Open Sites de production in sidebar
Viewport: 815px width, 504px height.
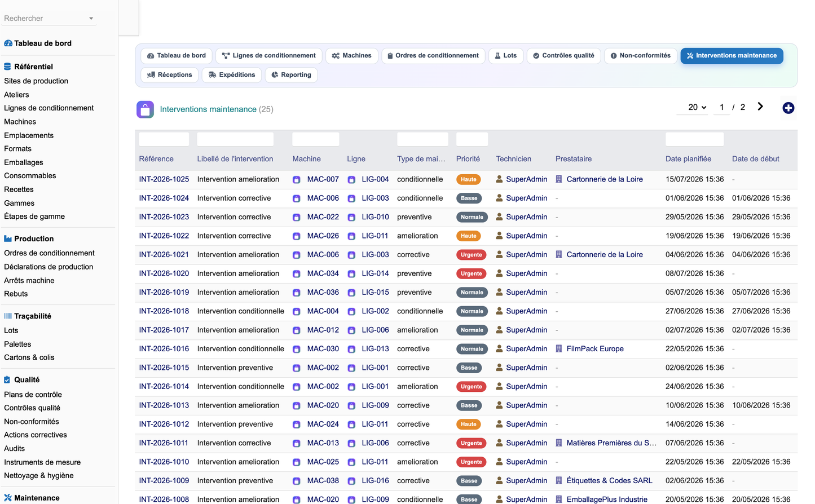tap(36, 81)
